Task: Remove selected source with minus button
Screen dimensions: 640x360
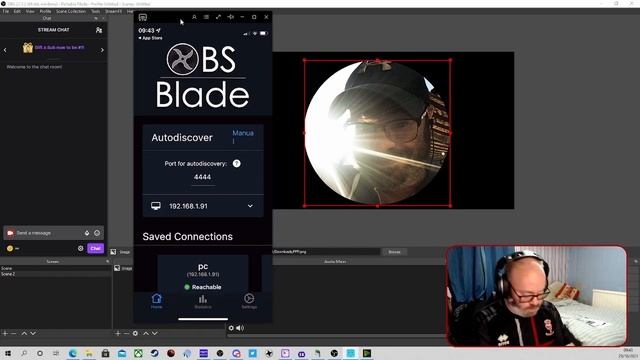Action: pos(126,333)
